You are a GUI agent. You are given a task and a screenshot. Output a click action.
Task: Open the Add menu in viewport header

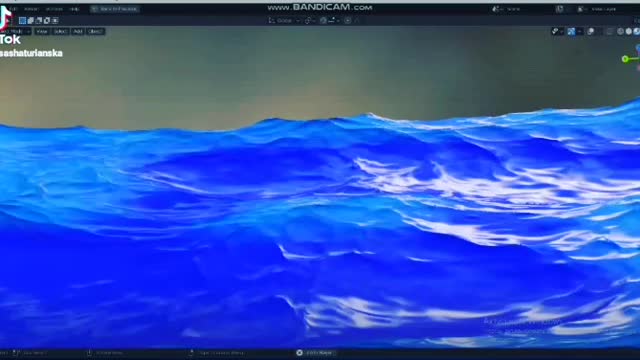click(78, 31)
